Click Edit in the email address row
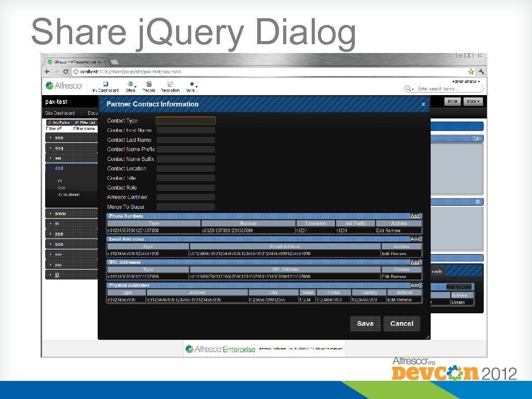532x399 pixels. tap(385, 254)
